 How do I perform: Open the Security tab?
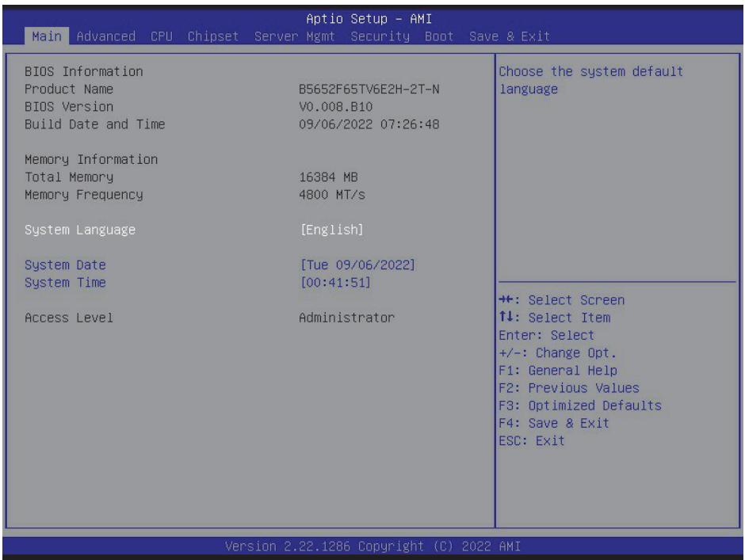(x=380, y=36)
